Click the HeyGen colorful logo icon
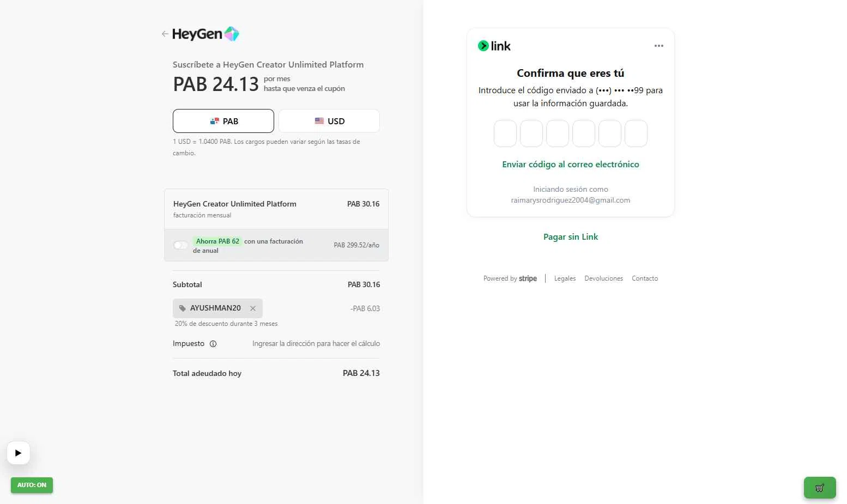The height and width of the screenshot is (504, 847). (232, 34)
